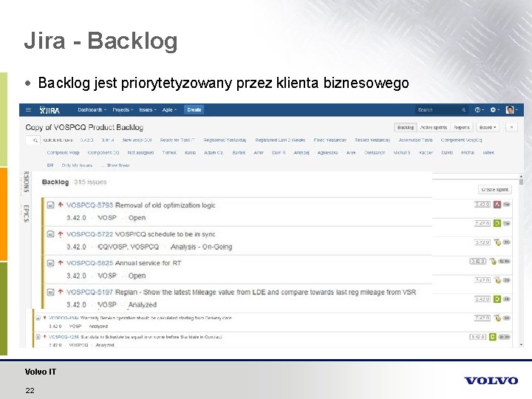Click issue type icon of VOSPCQ-4944
The height and width of the screenshot is (399, 532).
38,318
